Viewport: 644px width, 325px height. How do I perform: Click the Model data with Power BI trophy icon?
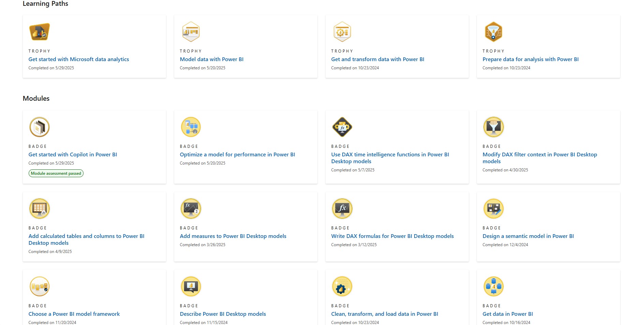click(x=191, y=32)
